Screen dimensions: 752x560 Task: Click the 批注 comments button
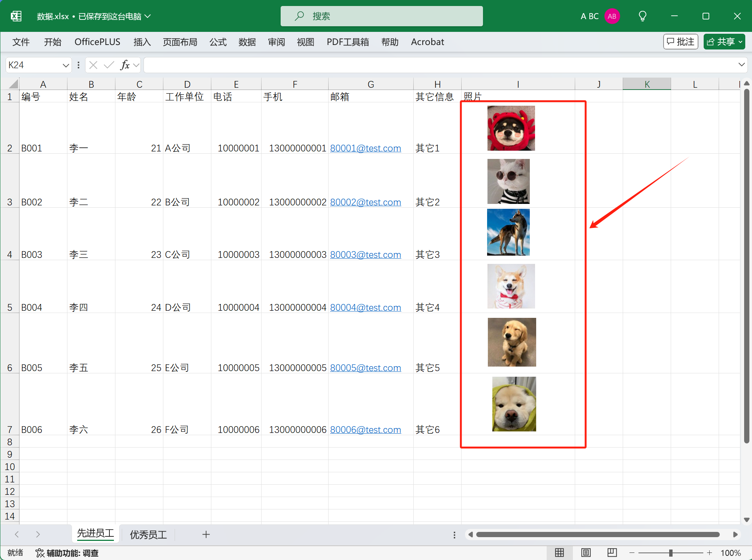pos(680,42)
